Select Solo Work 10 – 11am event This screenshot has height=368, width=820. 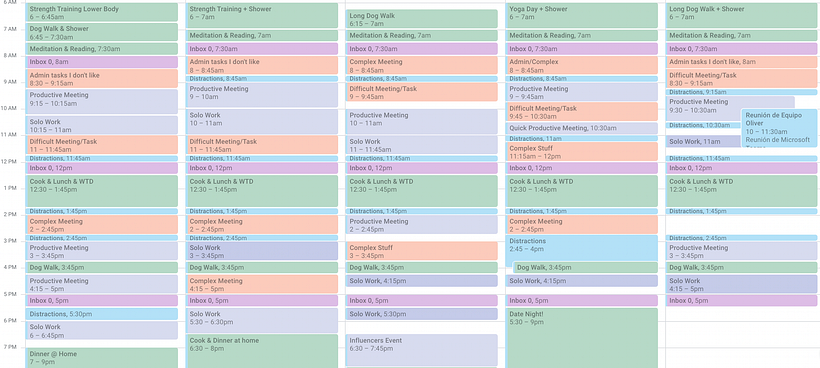click(262, 122)
